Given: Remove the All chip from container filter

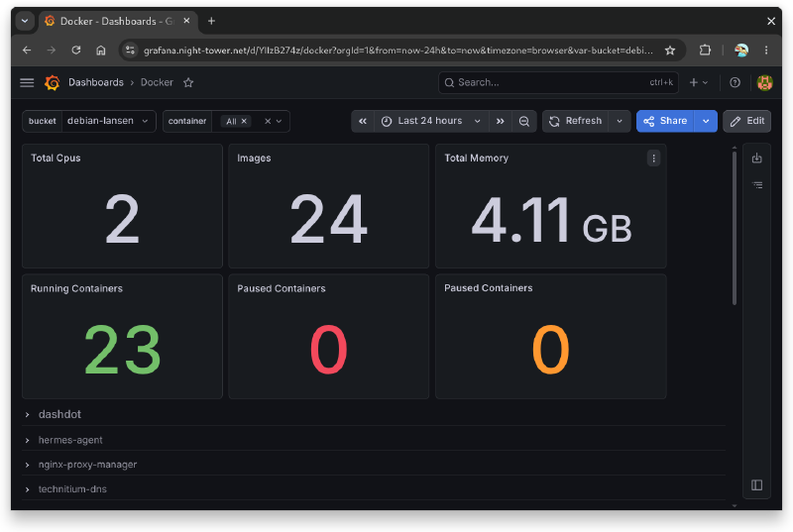Looking at the screenshot, I should pos(244,121).
